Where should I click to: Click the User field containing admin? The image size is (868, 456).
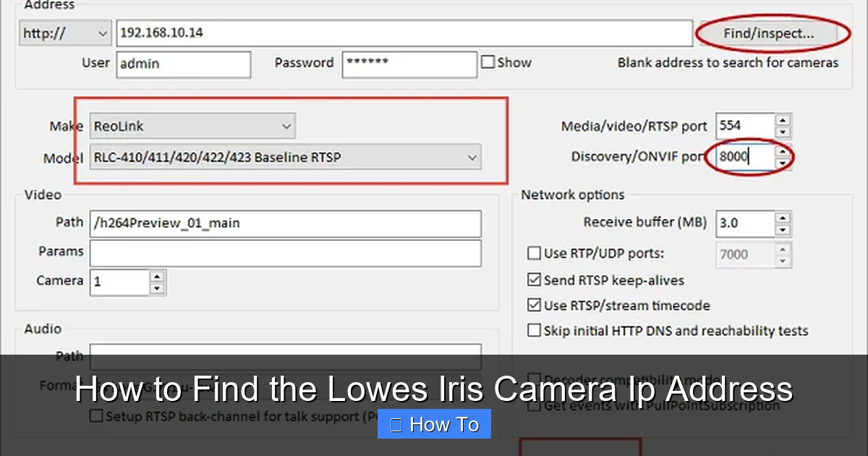[x=183, y=64]
